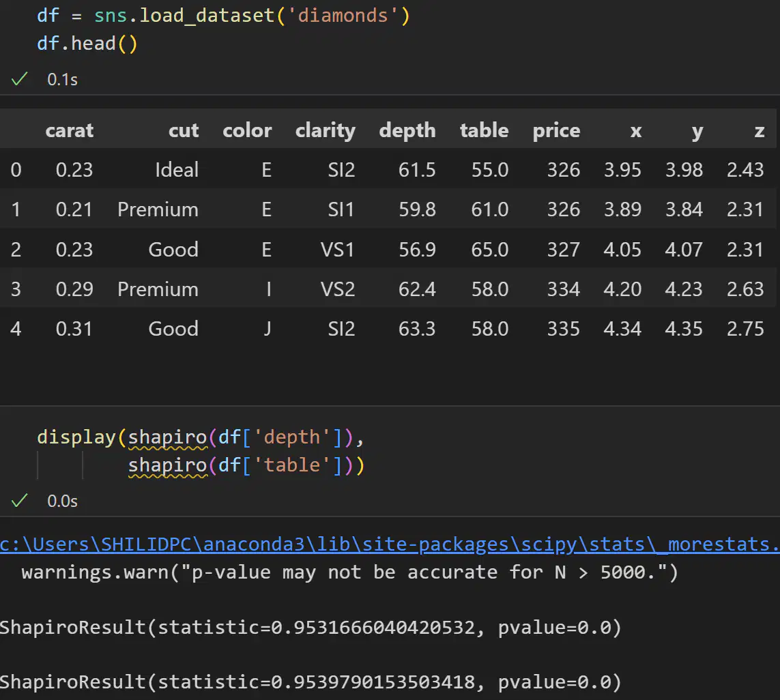Click the z value 2.43

[x=745, y=170]
